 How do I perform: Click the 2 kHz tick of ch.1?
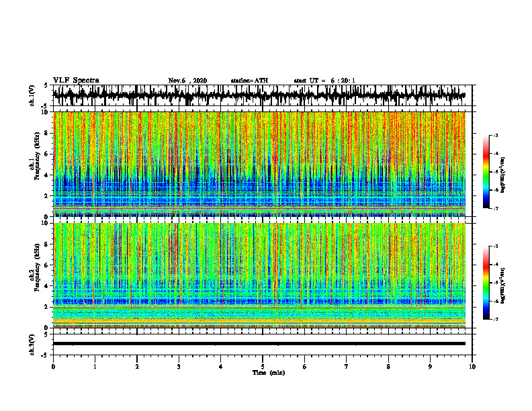click(48, 196)
